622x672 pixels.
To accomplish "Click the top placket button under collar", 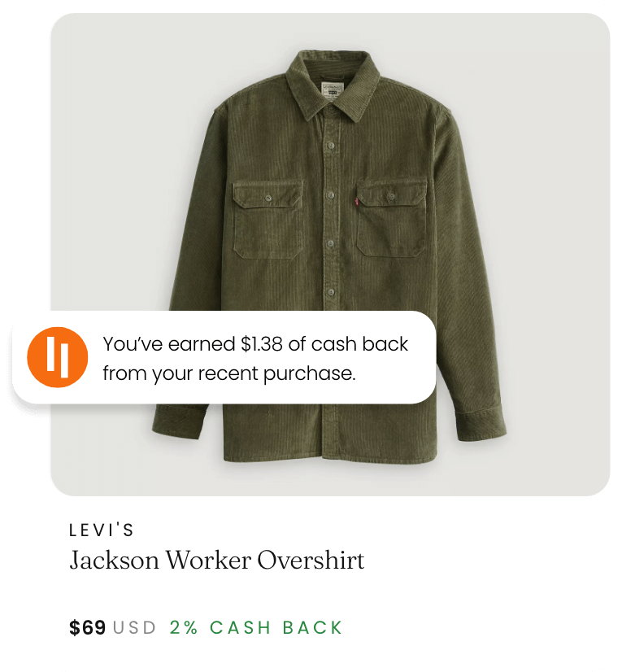I will pos(331,111).
